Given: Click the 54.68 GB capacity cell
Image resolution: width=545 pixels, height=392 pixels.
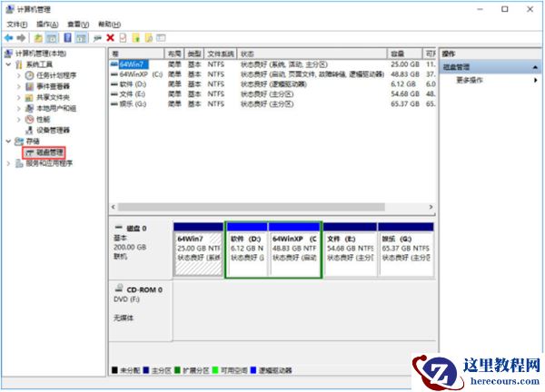Looking at the screenshot, I should click(x=405, y=94).
